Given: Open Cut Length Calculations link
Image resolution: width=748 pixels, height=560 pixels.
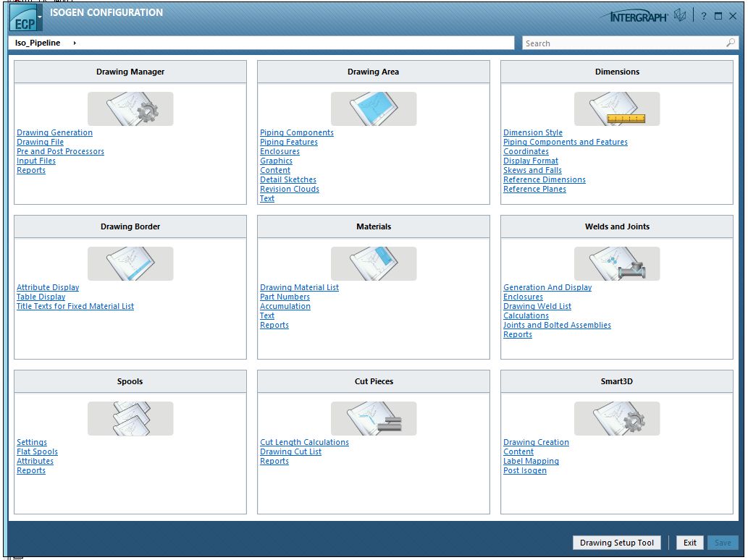Looking at the screenshot, I should coord(304,442).
